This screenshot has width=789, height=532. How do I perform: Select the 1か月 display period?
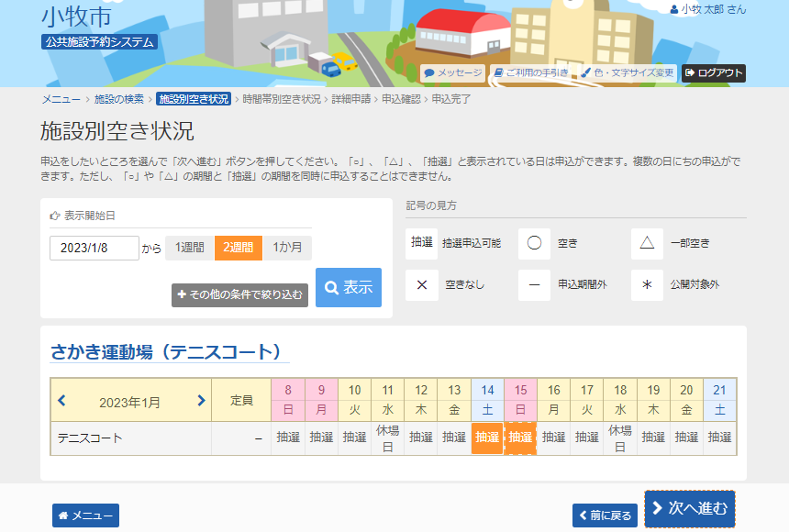pos(287,248)
